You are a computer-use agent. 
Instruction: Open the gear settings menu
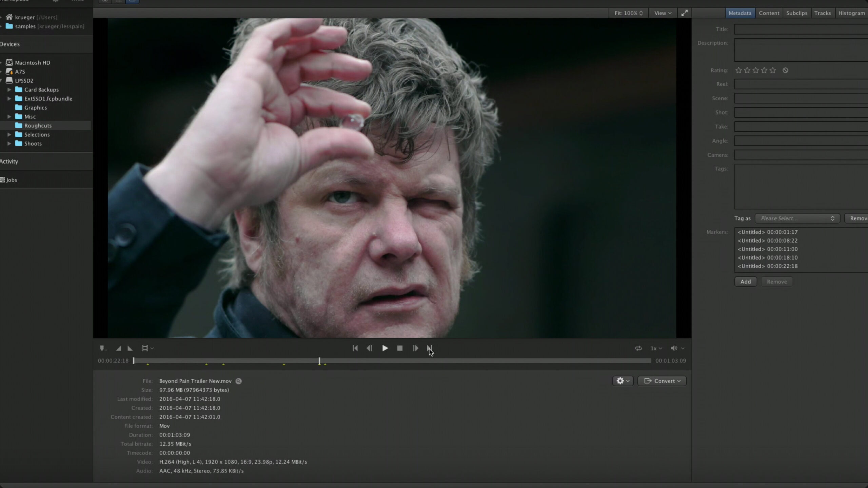coord(623,381)
